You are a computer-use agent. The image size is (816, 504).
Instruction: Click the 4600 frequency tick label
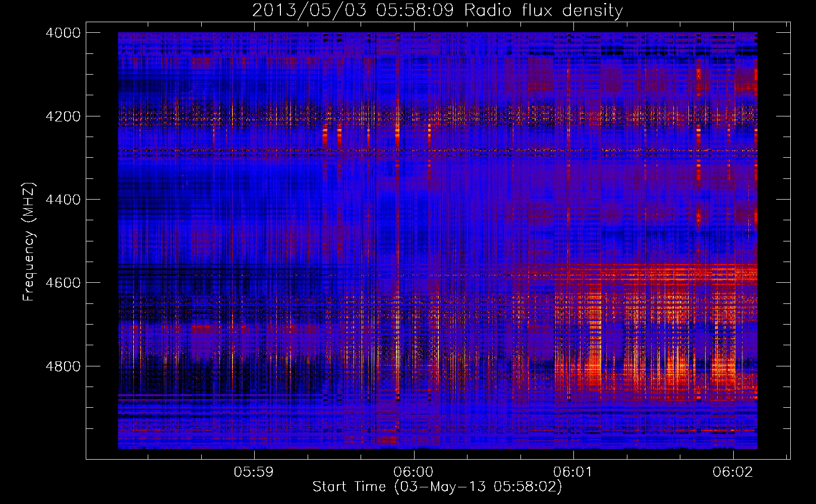(63, 283)
